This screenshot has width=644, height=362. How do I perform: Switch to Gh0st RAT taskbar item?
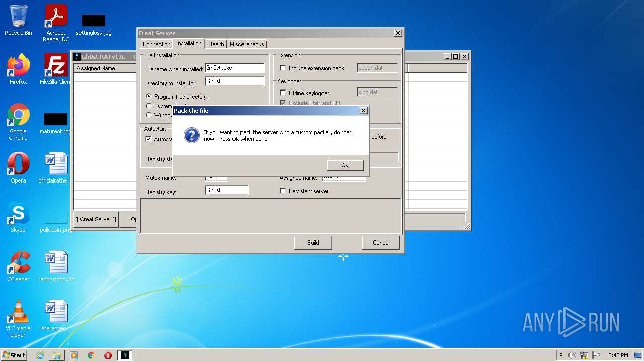click(x=125, y=355)
